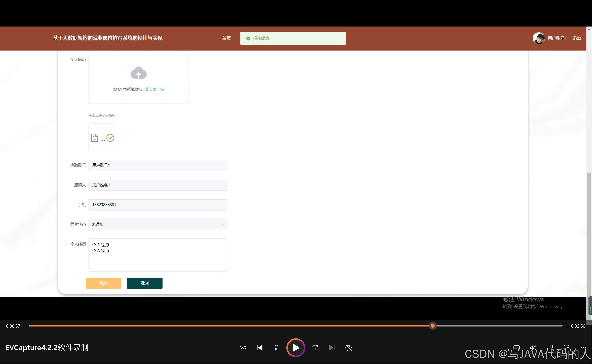592x364 pixels.
Task: Click the video progress slider handle
Action: [x=433, y=326]
